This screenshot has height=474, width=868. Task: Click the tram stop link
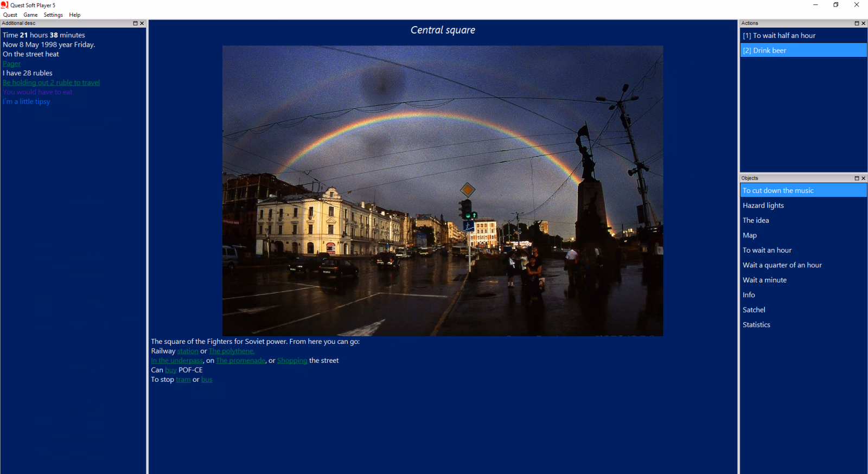pos(183,380)
